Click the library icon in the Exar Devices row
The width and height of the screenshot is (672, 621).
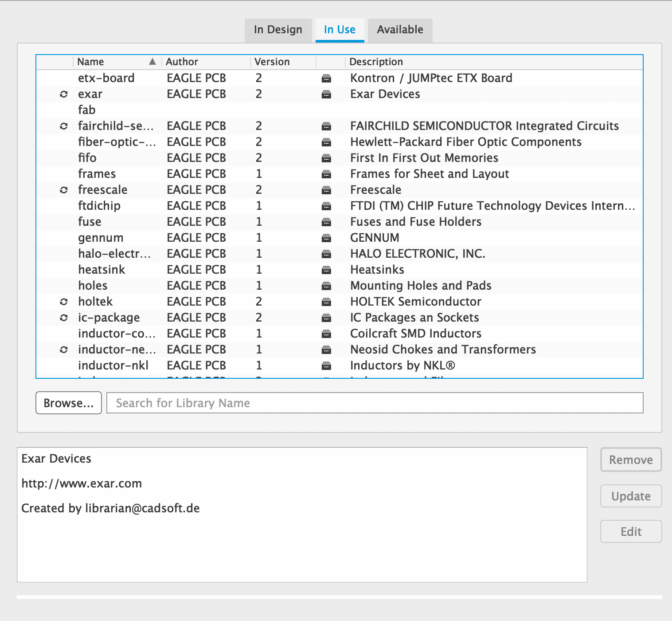coord(326,94)
